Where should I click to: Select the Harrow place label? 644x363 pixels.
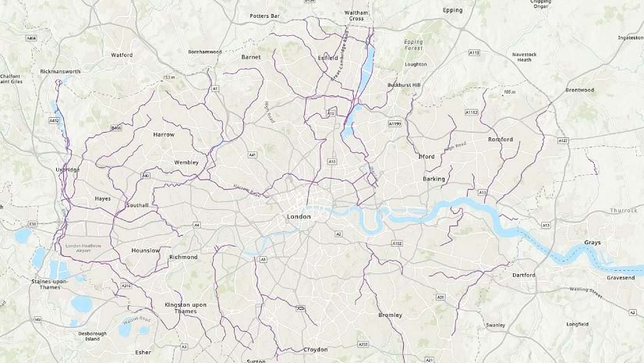(164, 134)
